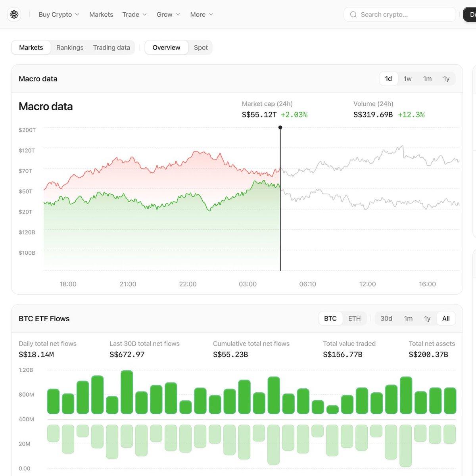
Task: Click the BTC ETF Flows heading
Action: click(44, 319)
